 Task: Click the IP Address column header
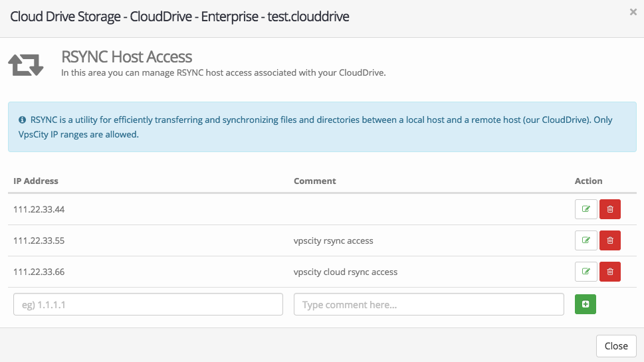[36, 181]
